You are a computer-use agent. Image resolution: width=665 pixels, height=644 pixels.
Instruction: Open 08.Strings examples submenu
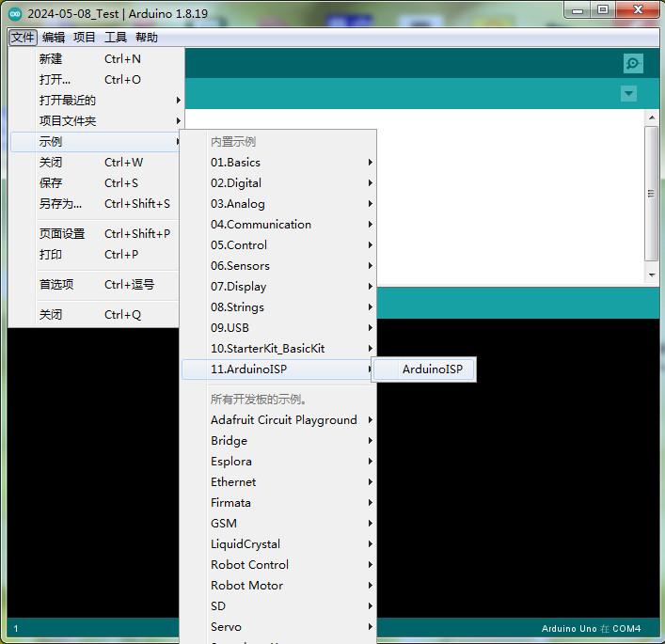click(278, 307)
